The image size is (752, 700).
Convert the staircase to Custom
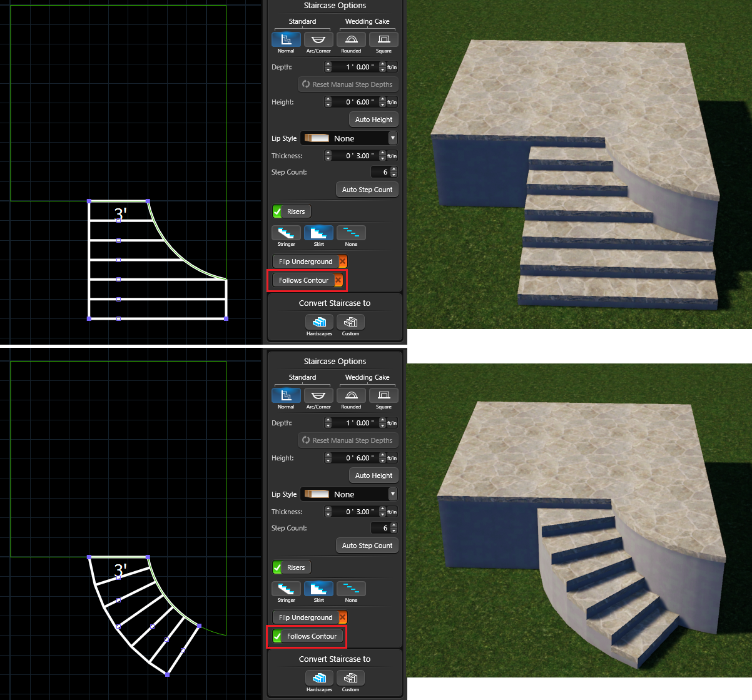click(x=350, y=322)
